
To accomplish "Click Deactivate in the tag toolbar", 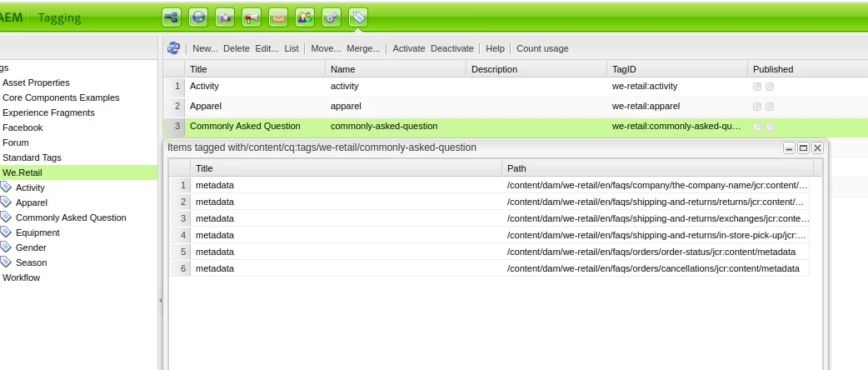I will point(452,48).
